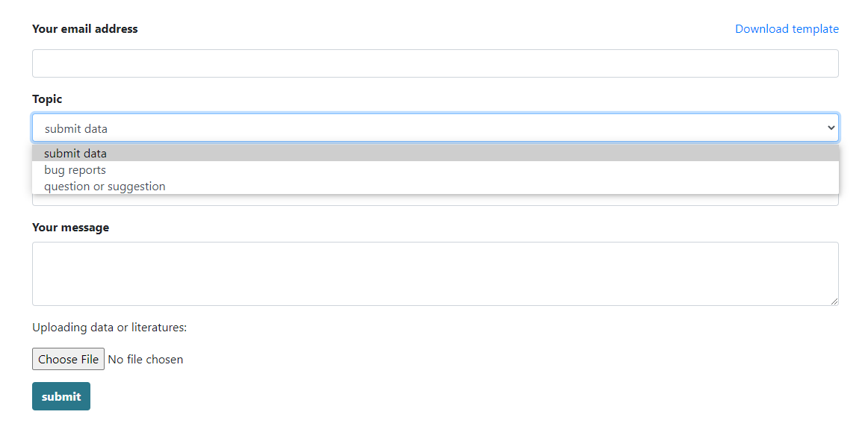Viewport: 868px width, 441px height.
Task: Click the "submit data" value inside Topic box
Action: (76, 128)
